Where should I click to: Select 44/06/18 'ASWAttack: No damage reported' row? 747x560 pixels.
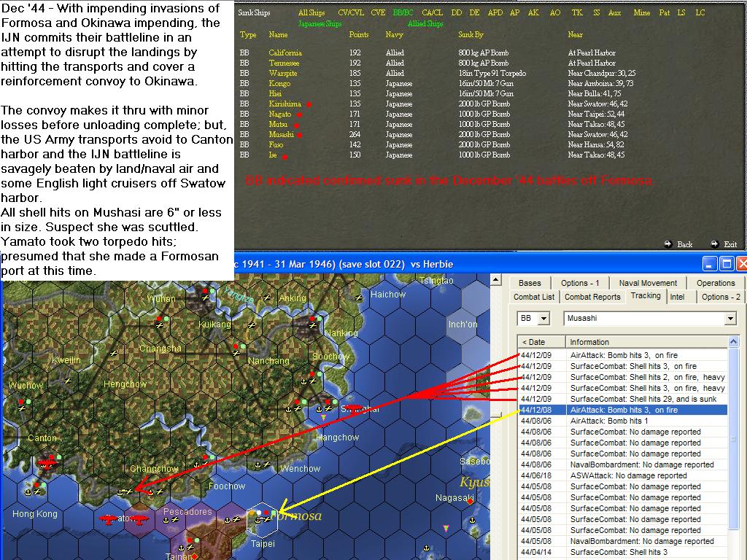[623, 475]
